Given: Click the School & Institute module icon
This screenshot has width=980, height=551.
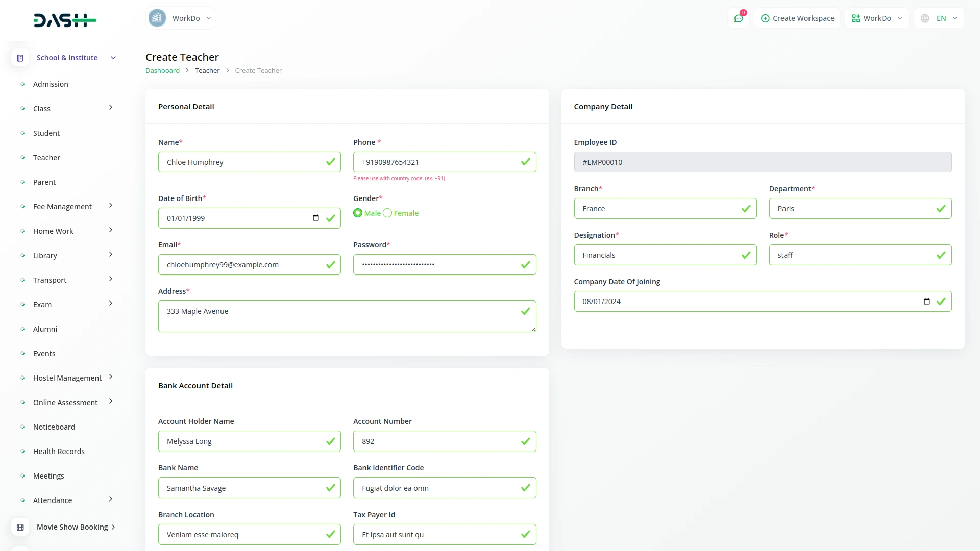Looking at the screenshot, I should point(20,58).
